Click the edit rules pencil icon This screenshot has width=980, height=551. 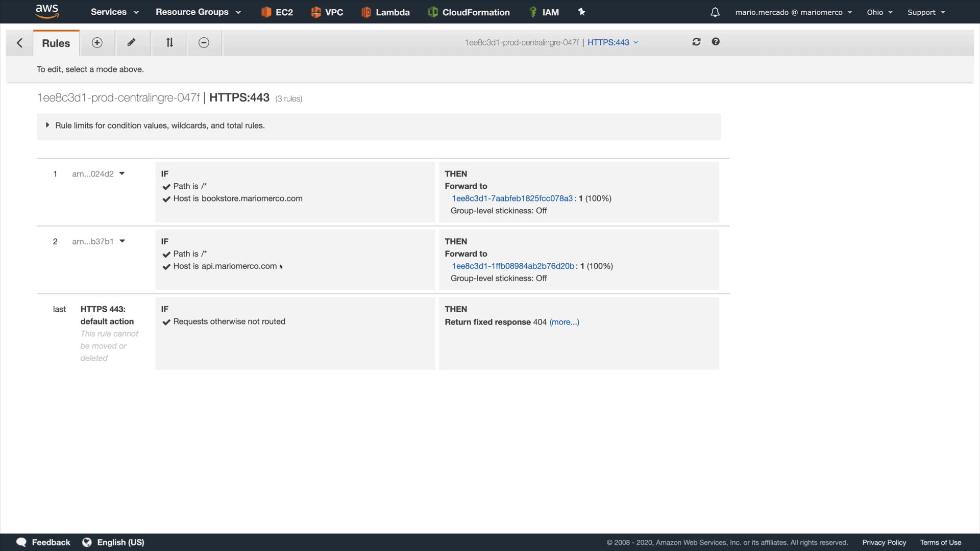point(132,43)
